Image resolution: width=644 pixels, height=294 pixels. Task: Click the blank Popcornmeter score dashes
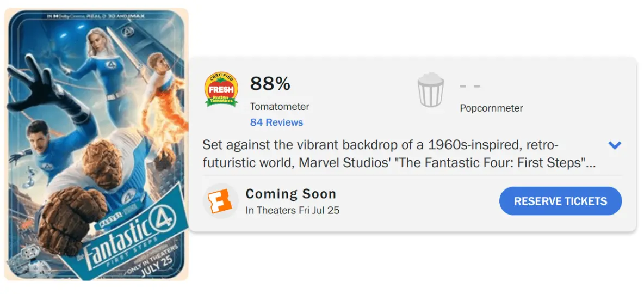pyautogui.click(x=470, y=87)
